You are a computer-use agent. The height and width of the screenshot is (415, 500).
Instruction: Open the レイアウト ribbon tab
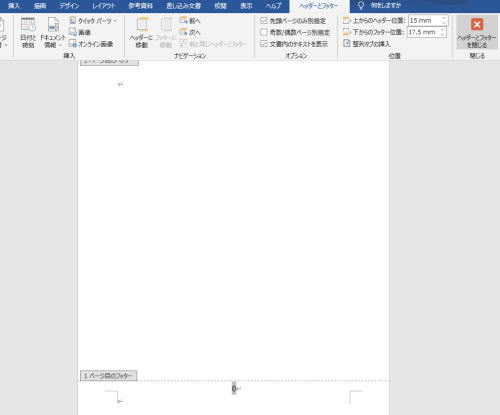[x=104, y=6]
